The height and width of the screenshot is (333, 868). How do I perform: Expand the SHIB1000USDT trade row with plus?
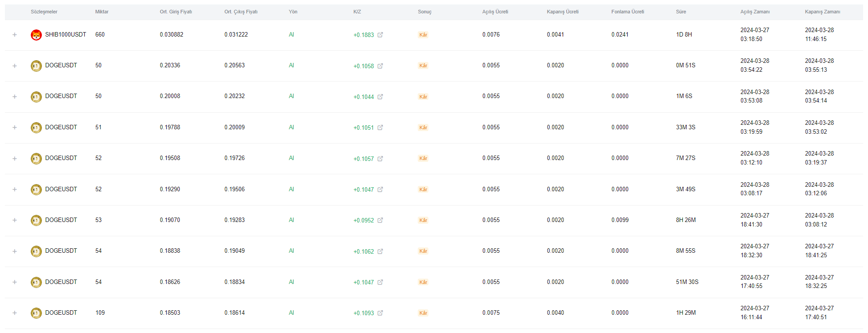coord(15,35)
